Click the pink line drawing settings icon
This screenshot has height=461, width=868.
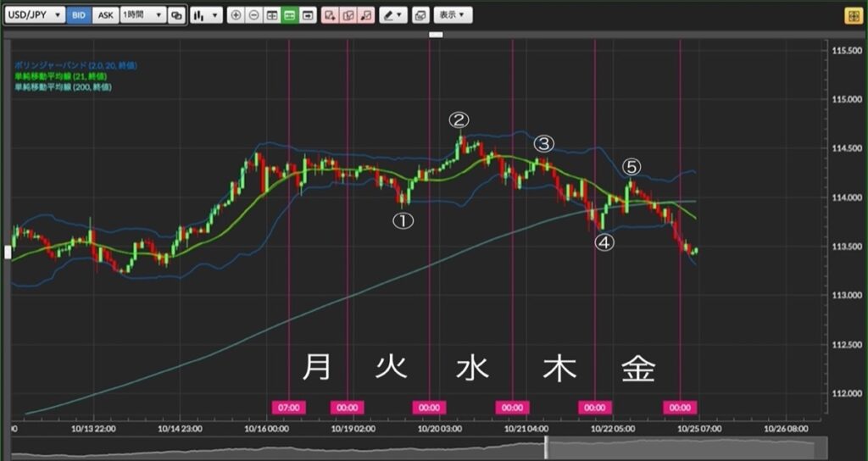366,15
